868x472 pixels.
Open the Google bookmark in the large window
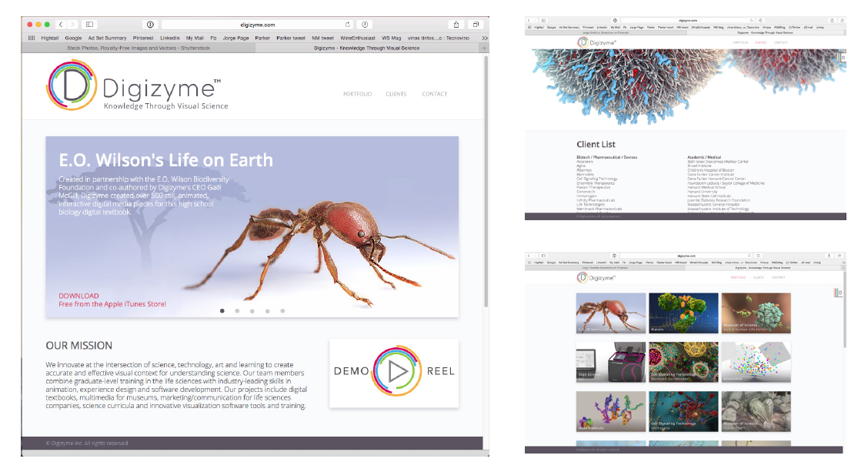coord(73,38)
